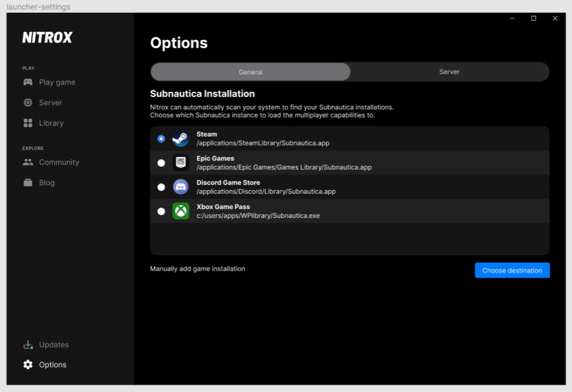Click Manually add game installation

[x=197, y=268]
